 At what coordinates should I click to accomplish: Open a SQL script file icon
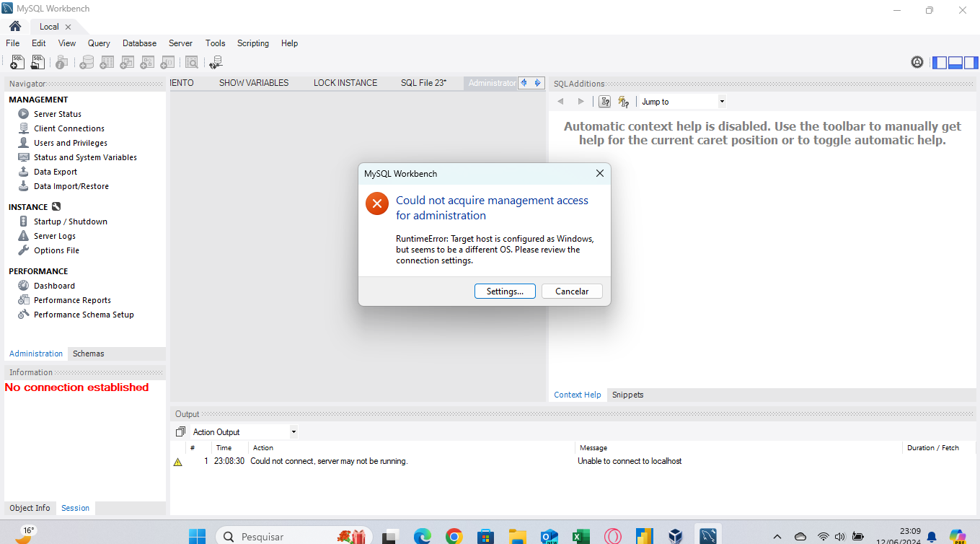37,63
